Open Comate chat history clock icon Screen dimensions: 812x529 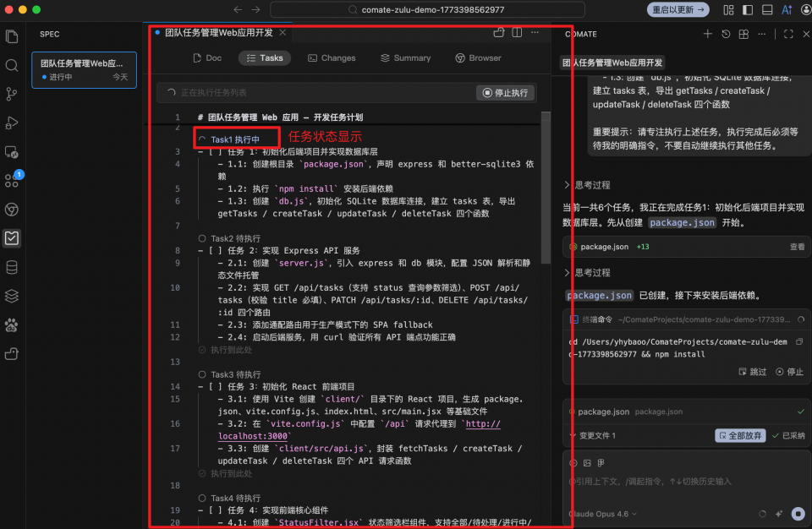[x=726, y=34]
